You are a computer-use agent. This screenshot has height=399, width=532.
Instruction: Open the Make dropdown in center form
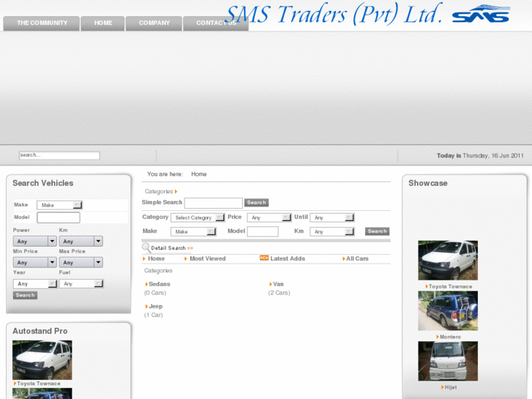(193, 231)
